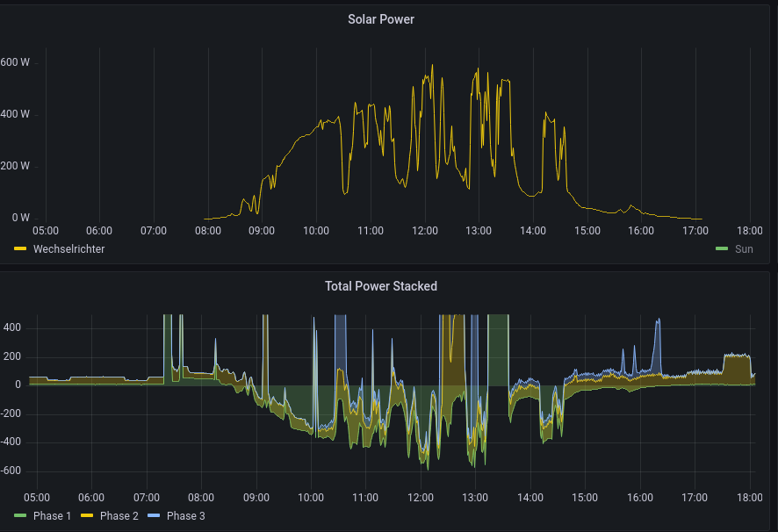
Task: Open the Solar Power panel title menu
Action: click(380, 19)
